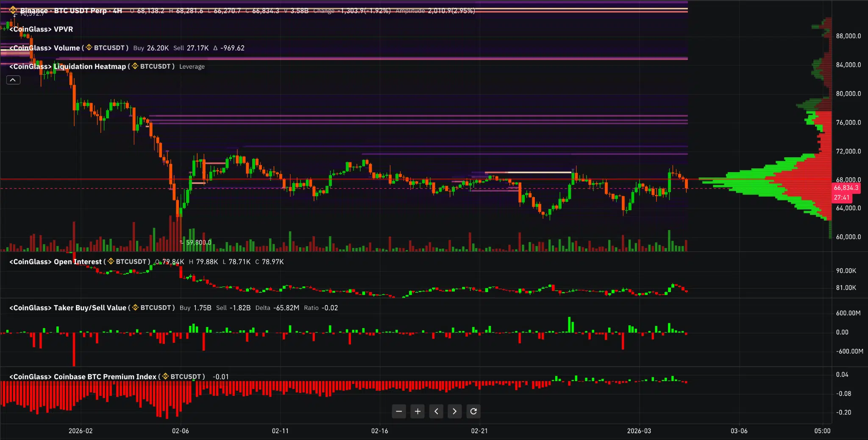Click the Open Interest indicator title

[x=56, y=262]
